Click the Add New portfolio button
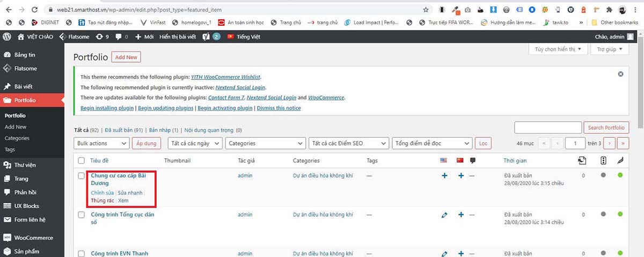This screenshot has width=644, height=257. click(x=126, y=57)
